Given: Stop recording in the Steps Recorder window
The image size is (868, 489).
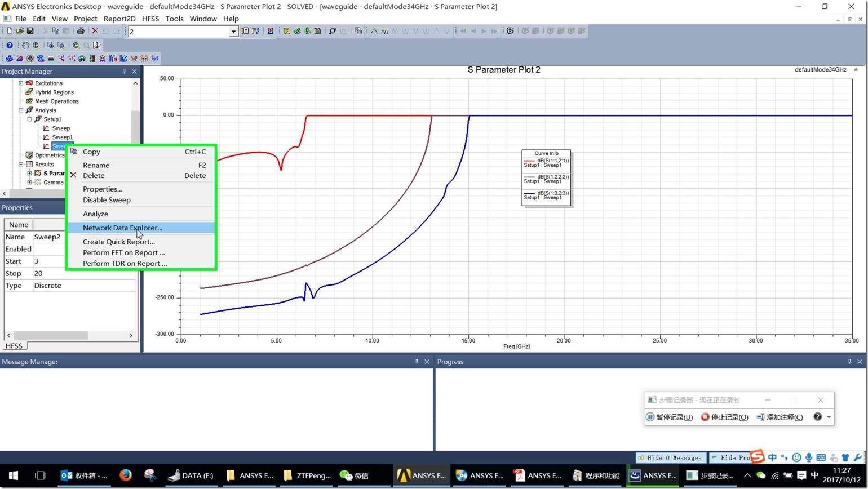Looking at the screenshot, I should pyautogui.click(x=724, y=417).
